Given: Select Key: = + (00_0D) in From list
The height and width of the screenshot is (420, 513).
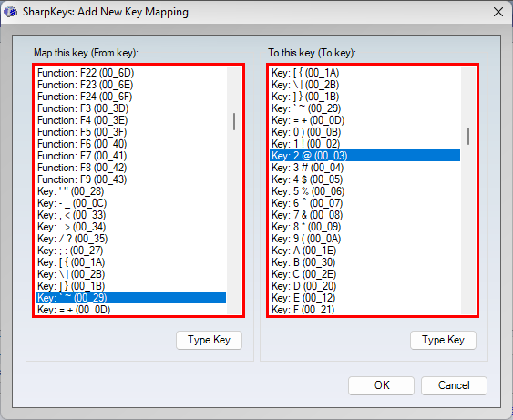Looking at the screenshot, I should (130, 309).
